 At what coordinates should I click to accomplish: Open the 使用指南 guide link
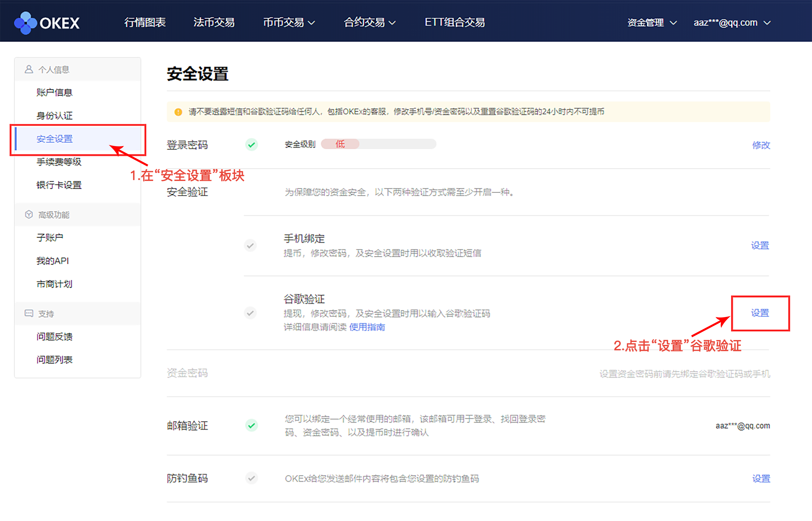[x=367, y=327]
